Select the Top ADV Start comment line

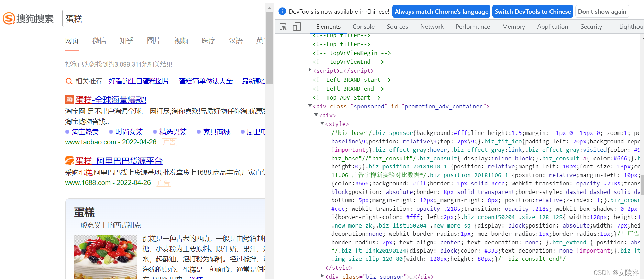(x=346, y=97)
